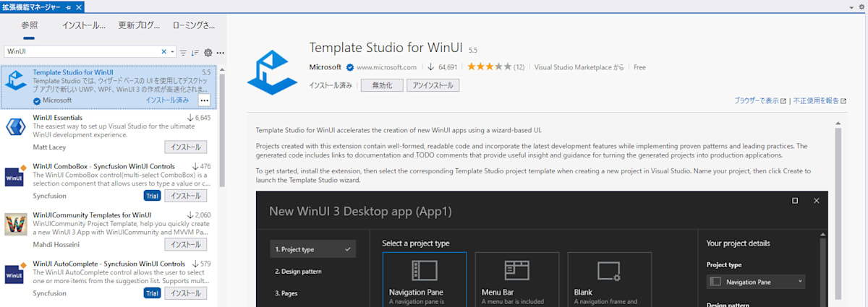
Task: Click the WinUICommunity Templates icon
Action: [x=16, y=225]
